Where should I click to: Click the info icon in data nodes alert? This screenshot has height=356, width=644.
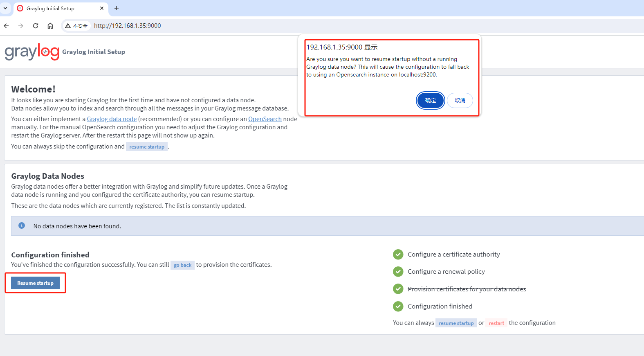click(22, 225)
